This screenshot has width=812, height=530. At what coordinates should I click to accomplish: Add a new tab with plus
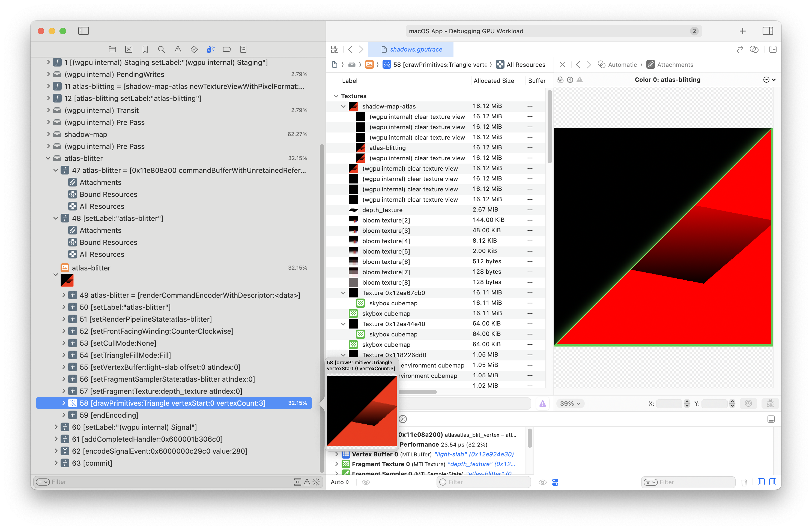742,31
